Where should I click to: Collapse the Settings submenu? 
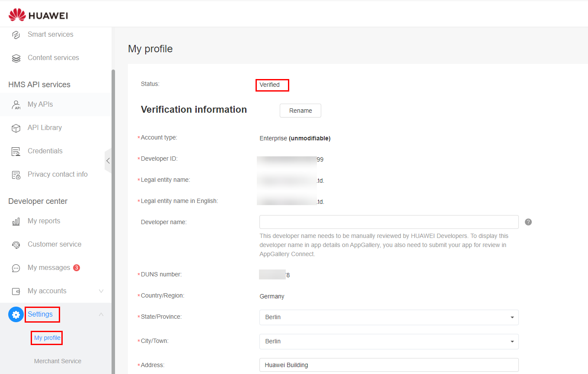pyautogui.click(x=101, y=314)
